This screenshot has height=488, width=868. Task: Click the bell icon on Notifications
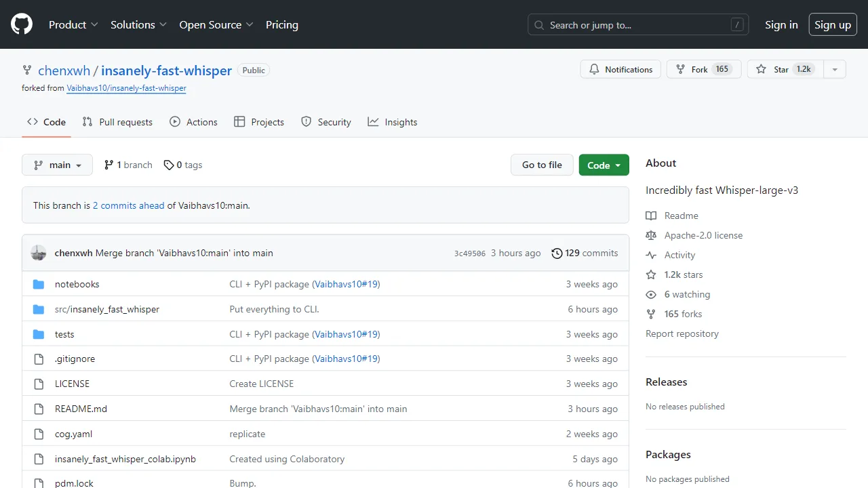[595, 69]
